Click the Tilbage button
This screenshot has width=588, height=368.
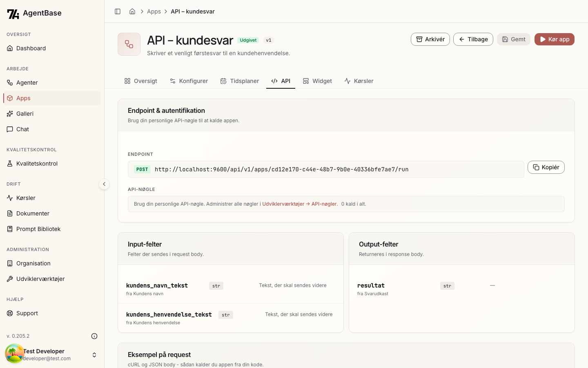coord(473,39)
